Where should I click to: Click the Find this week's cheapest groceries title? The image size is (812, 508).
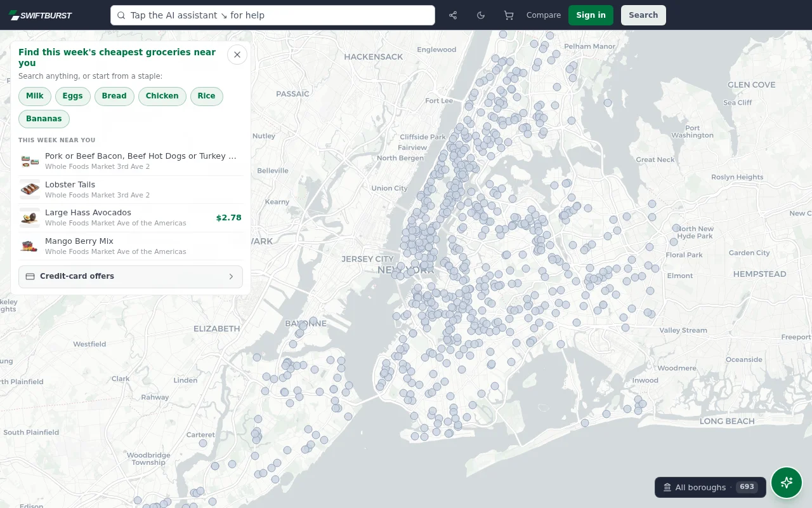point(117,58)
